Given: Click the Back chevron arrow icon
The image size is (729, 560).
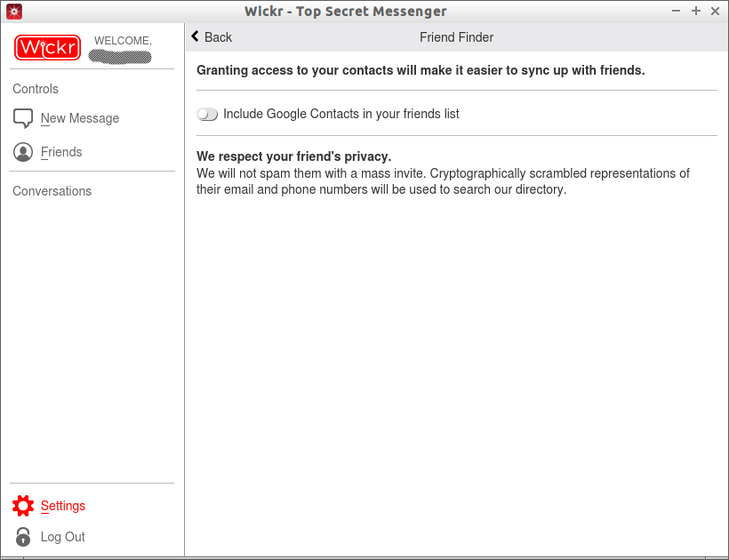Looking at the screenshot, I should click(196, 36).
